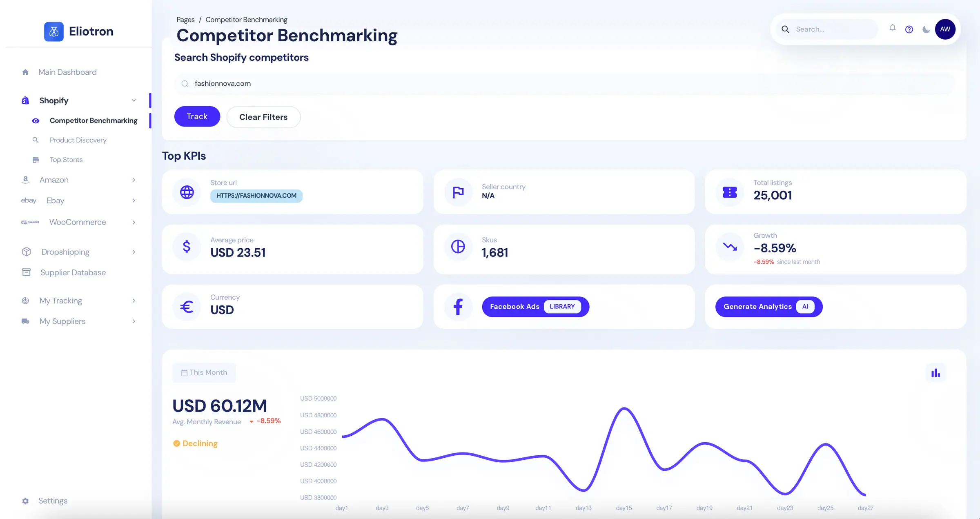Click the Amazon logo icon
The height and width of the screenshot is (519, 980).
click(25, 180)
